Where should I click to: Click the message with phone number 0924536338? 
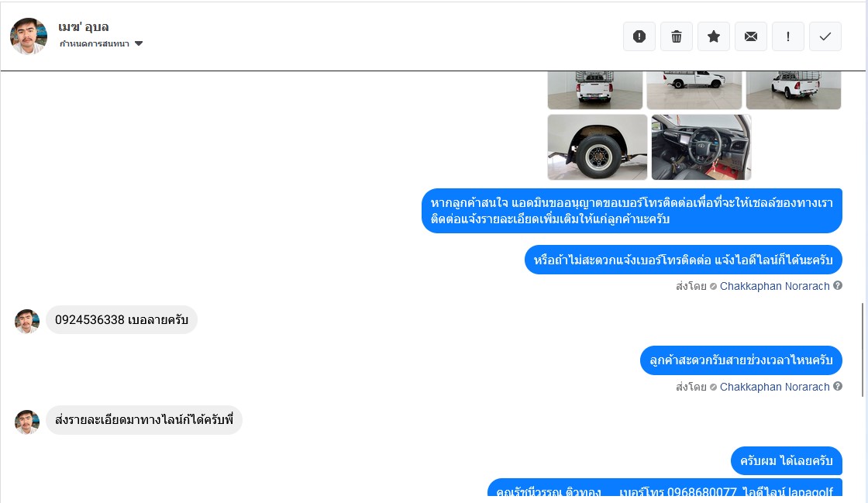coord(122,320)
